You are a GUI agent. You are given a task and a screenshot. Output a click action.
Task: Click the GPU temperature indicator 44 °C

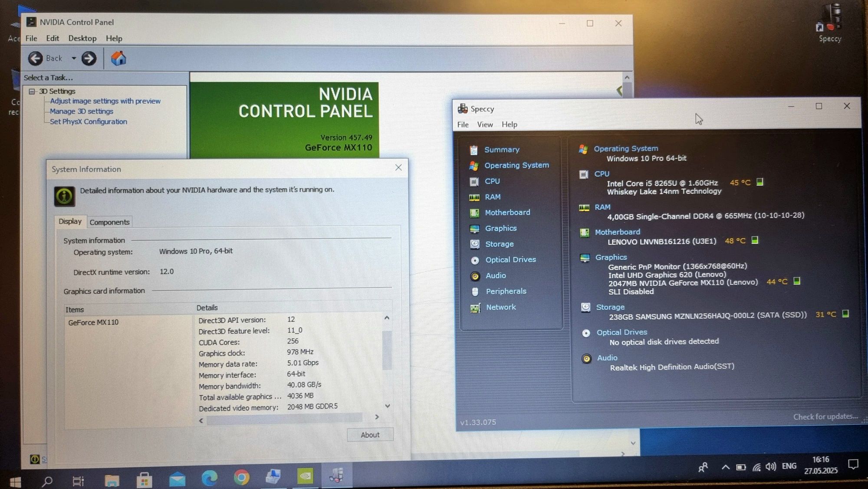(x=777, y=281)
